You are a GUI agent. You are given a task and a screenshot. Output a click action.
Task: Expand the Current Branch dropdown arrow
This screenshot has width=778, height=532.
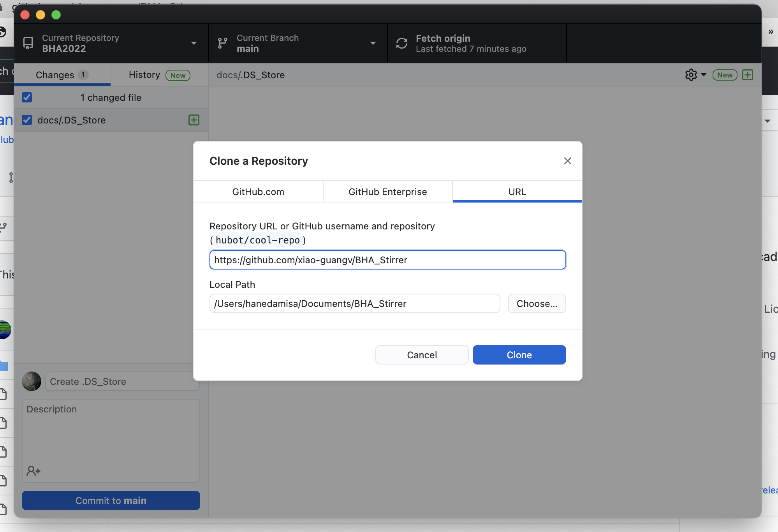coord(373,43)
